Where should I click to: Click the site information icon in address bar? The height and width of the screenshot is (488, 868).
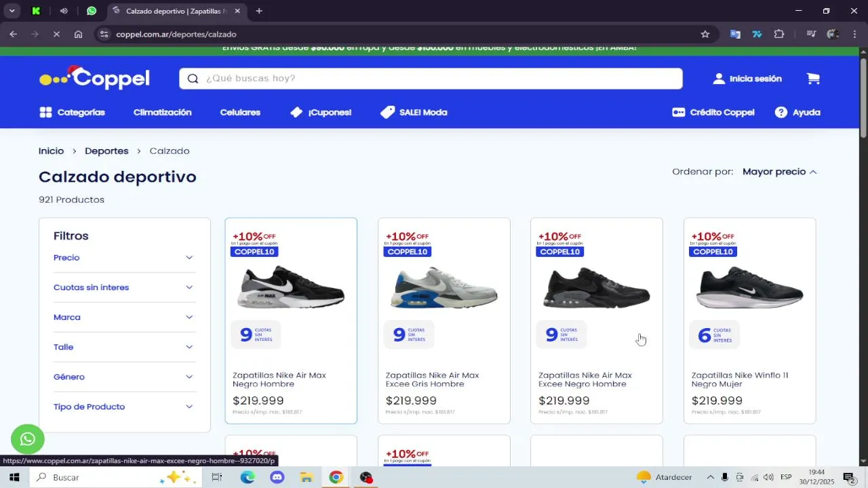(104, 34)
